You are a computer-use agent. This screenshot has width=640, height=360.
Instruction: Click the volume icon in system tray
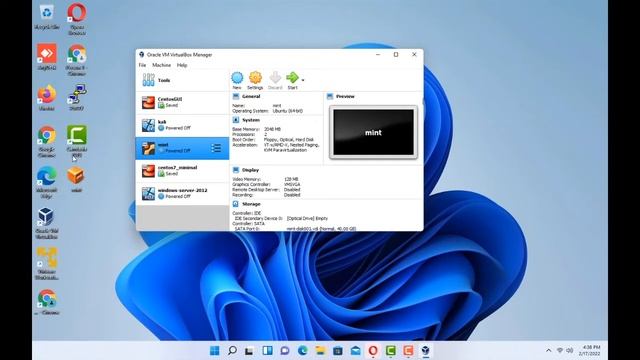pos(569,350)
